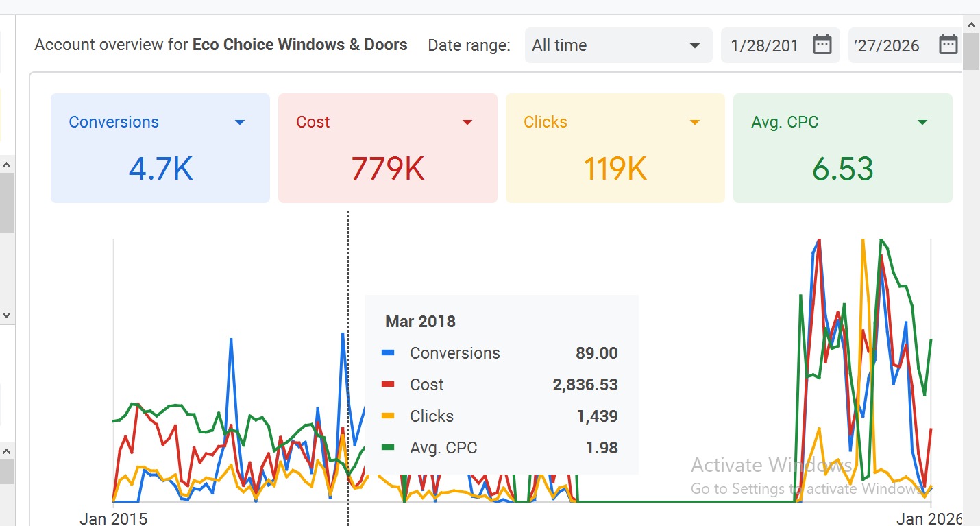Open the Cost metric selector dropdown
This screenshot has width=980, height=526.
coord(467,121)
